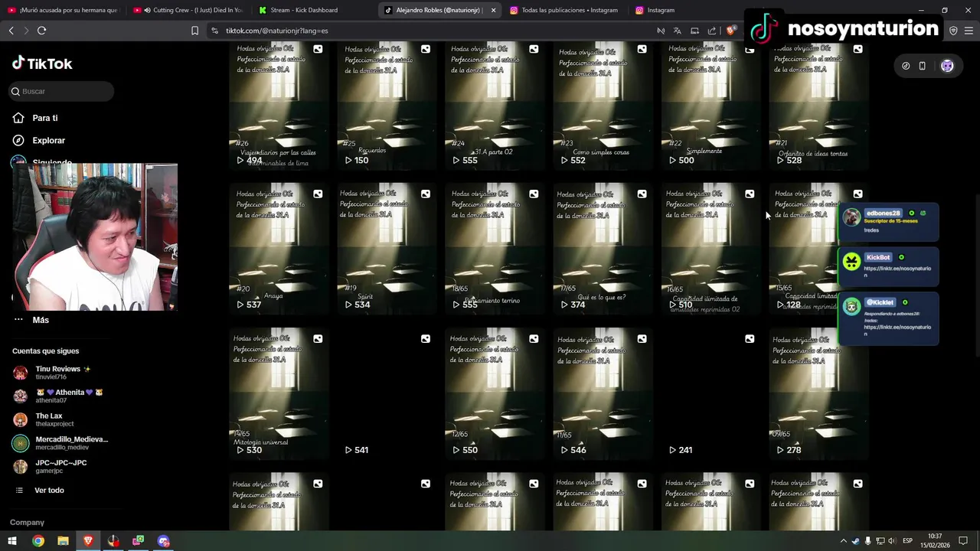Screen dimensions: 980x551
Task: Open video 14/65 Mitología universal
Action: pos(279,393)
